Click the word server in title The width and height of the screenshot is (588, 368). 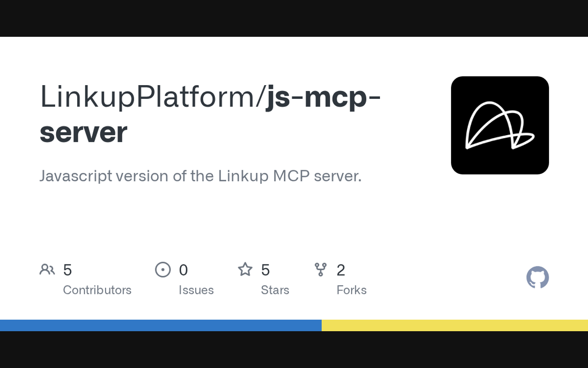pyautogui.click(x=84, y=132)
